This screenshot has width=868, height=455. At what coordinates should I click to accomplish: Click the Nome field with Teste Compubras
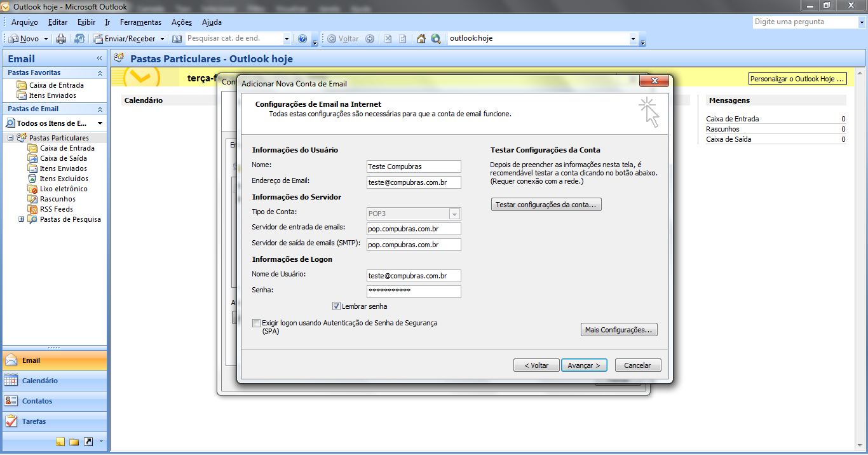(x=414, y=166)
